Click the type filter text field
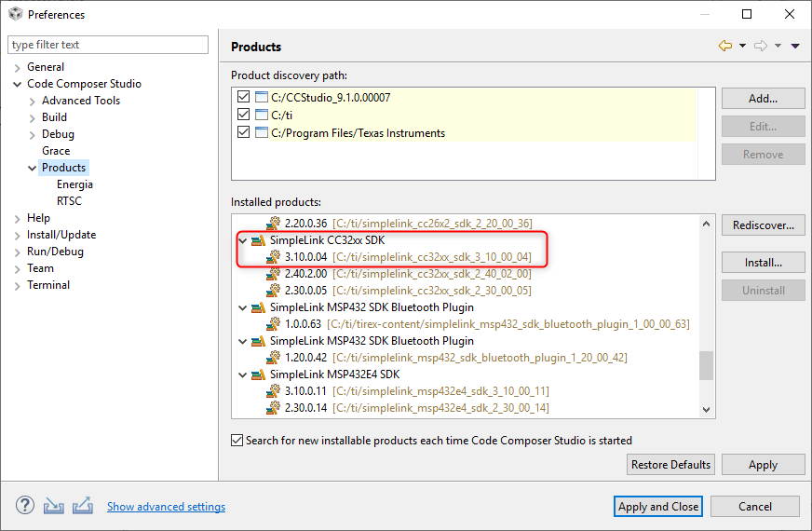Image resolution: width=812 pixels, height=531 pixels. pyautogui.click(x=108, y=45)
